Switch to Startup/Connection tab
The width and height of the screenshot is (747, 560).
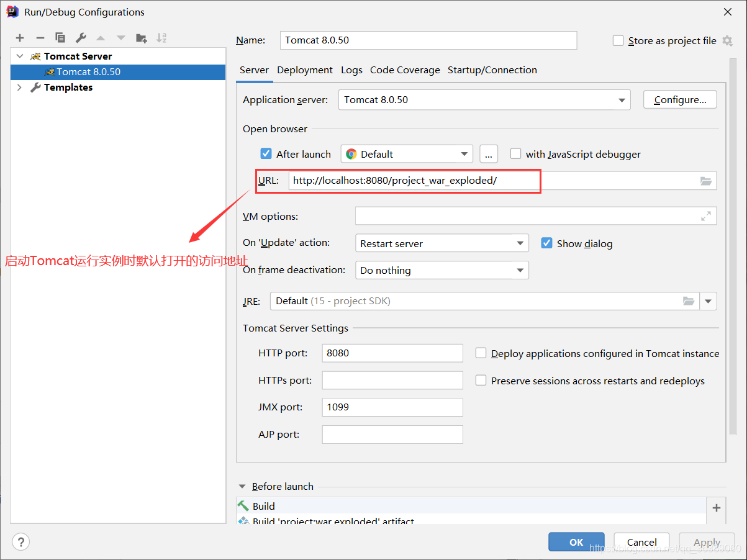point(492,70)
